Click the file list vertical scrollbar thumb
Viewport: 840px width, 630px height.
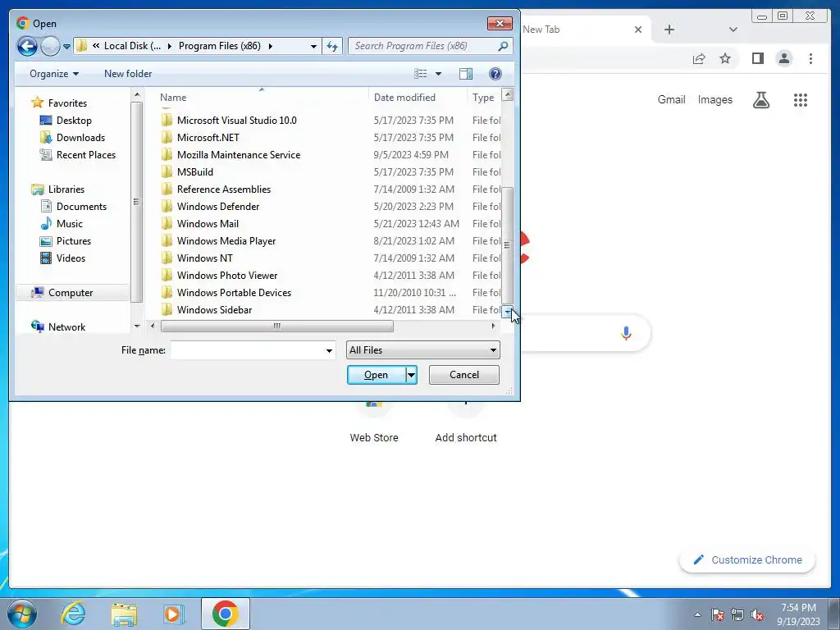[507, 245]
